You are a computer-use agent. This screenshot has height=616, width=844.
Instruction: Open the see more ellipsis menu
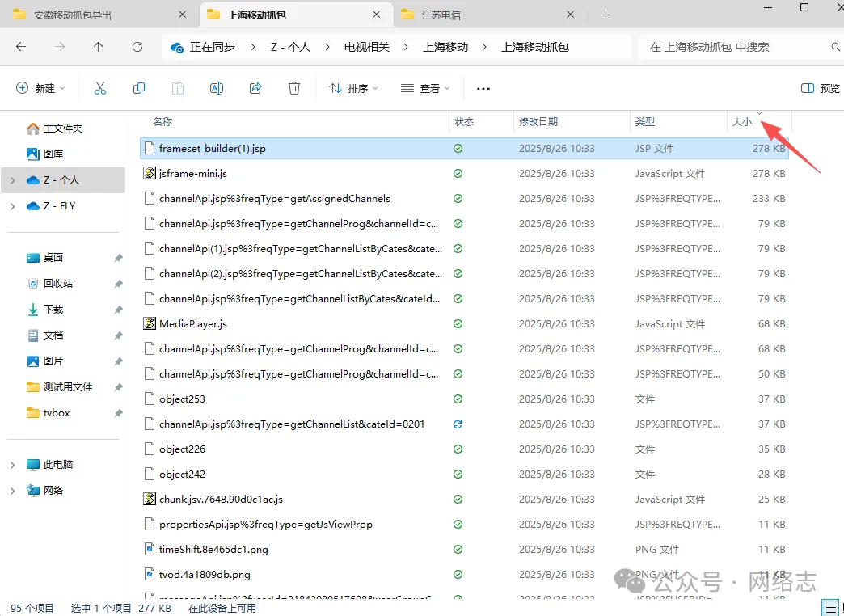tap(483, 88)
